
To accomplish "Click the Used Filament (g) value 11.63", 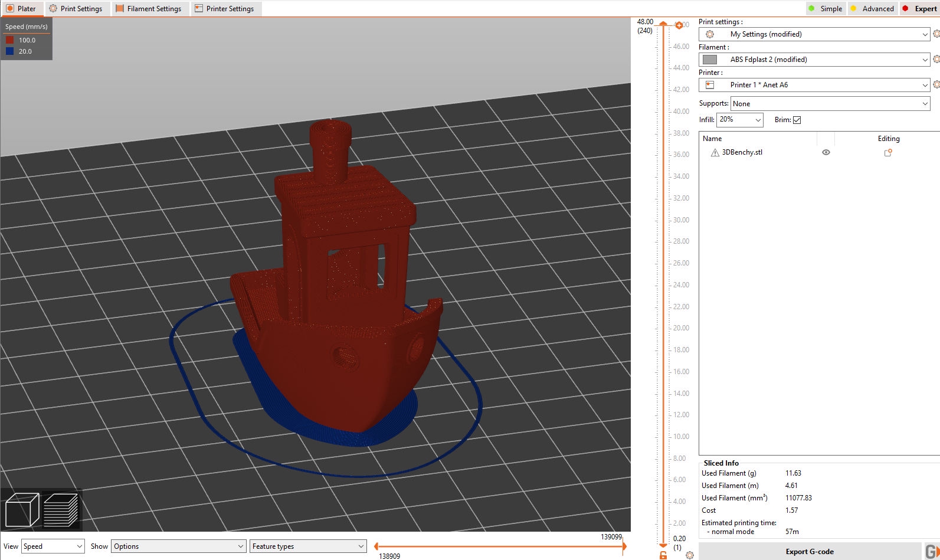I will (x=793, y=473).
